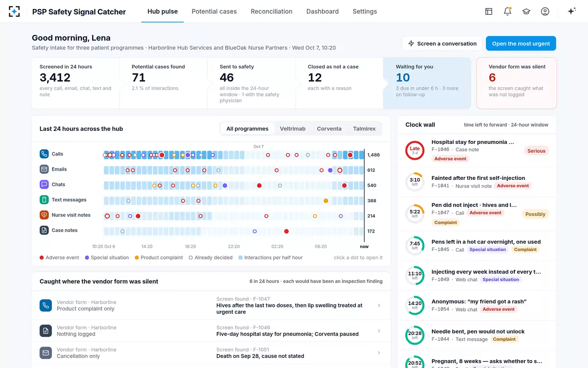Expand the F-1047 hives row chevron
Screen dimensions: 588x368
coord(379,305)
